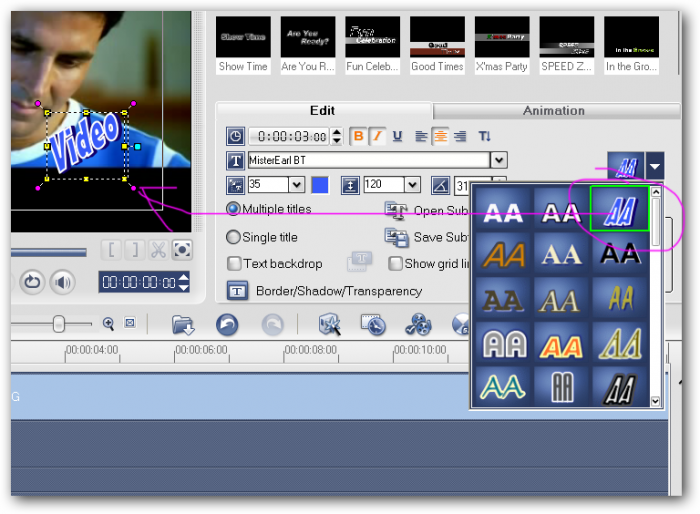This screenshot has height=514, width=700.
Task: Select the Are You Ready title preset
Action: coord(308,45)
